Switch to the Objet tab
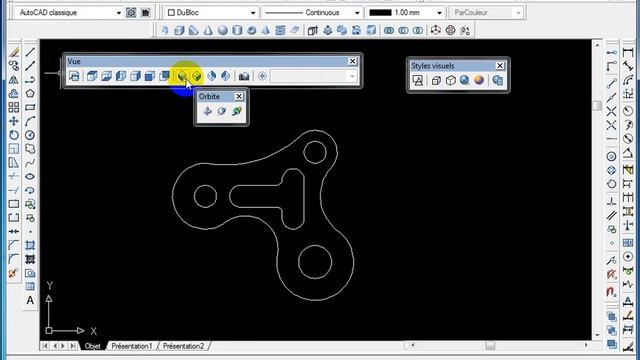Viewport: 640px width, 360px height. coord(92,346)
